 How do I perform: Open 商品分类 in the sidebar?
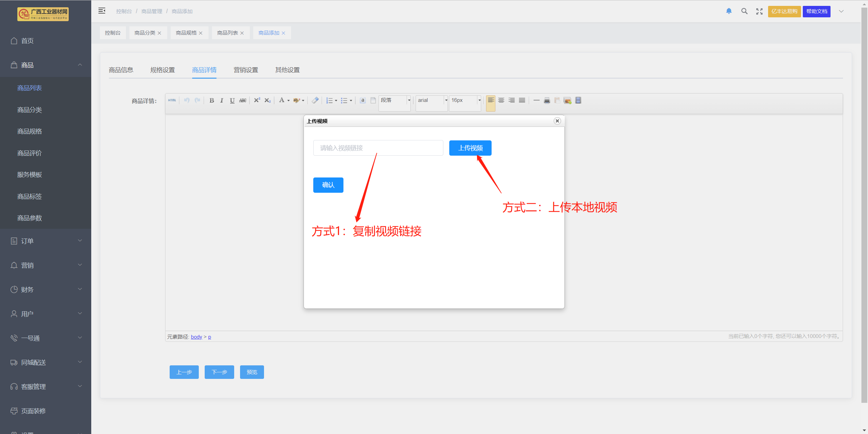coord(30,110)
